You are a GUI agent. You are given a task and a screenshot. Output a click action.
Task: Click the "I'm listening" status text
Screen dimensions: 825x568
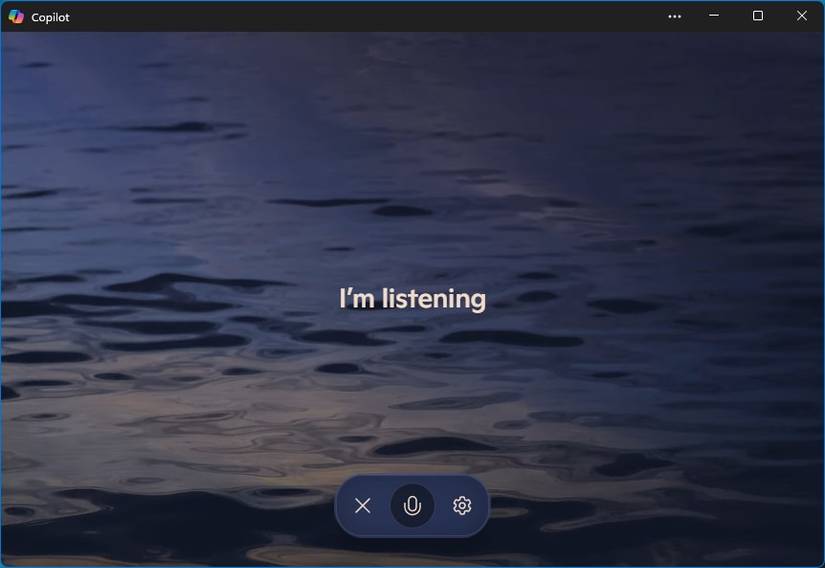pyautogui.click(x=412, y=299)
